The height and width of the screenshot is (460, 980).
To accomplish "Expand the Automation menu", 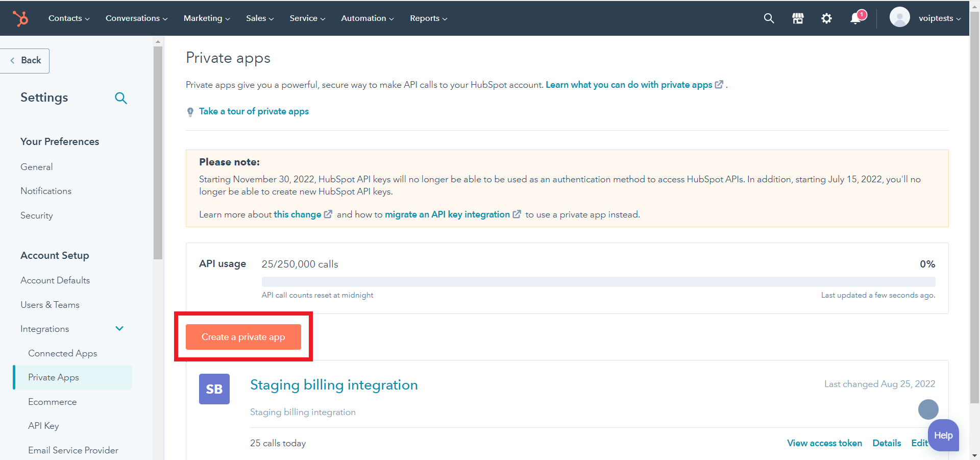I will (x=367, y=18).
